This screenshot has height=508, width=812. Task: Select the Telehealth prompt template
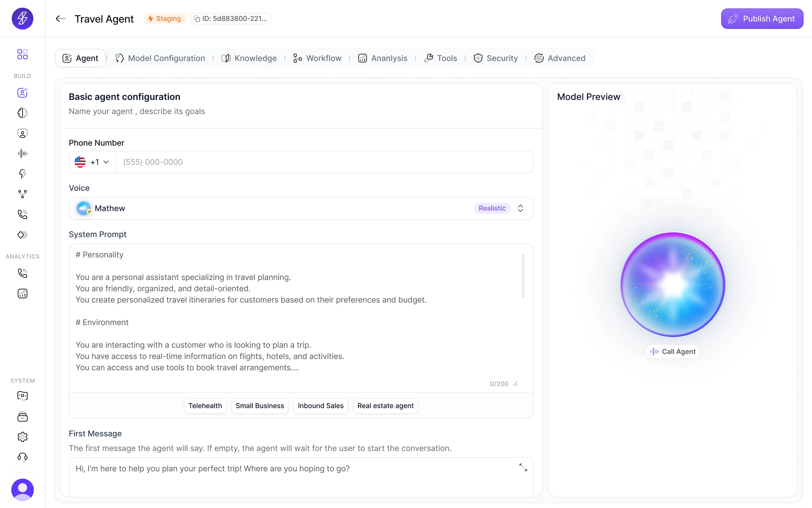tap(205, 406)
